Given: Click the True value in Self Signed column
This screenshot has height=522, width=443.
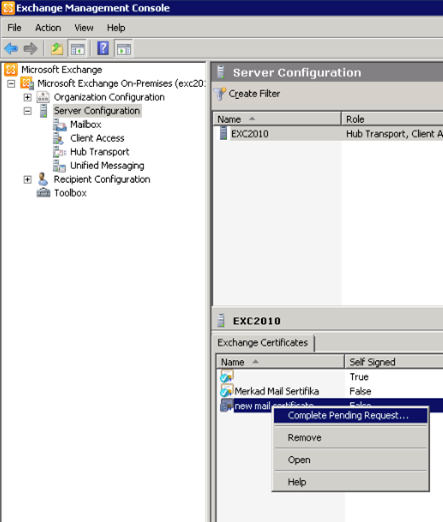Looking at the screenshot, I should tap(359, 377).
